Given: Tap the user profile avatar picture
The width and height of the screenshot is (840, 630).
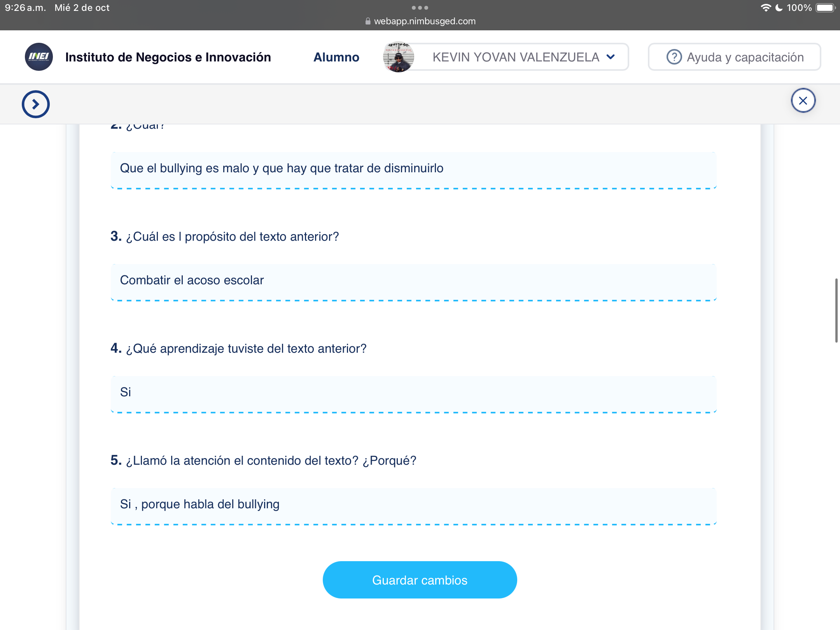Looking at the screenshot, I should click(x=398, y=57).
